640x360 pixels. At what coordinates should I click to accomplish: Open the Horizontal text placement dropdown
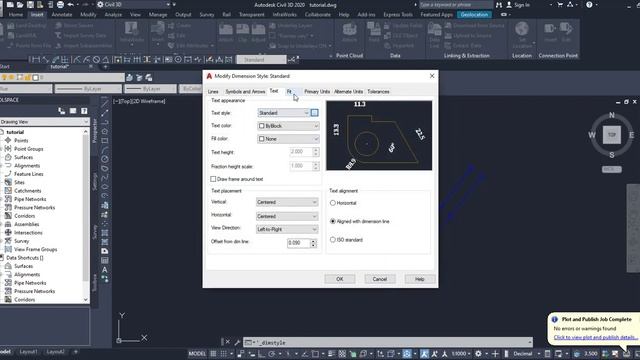287,216
